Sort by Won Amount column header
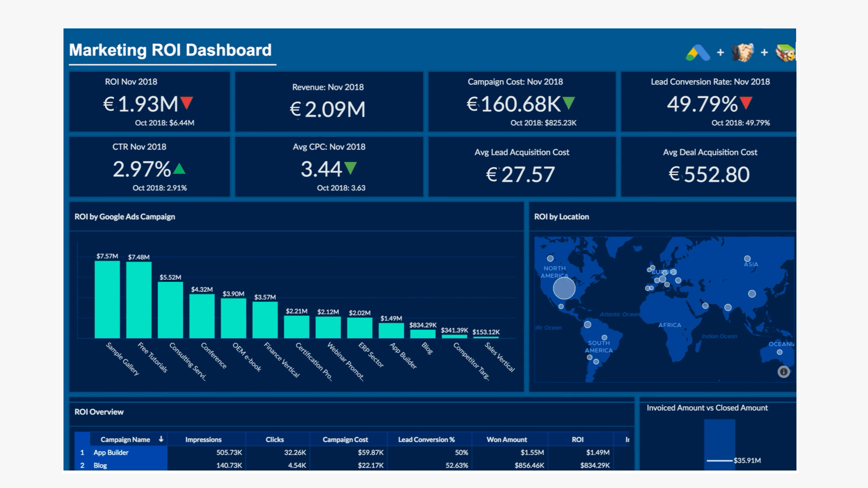Screen dimensions: 868x488 click(x=507, y=440)
